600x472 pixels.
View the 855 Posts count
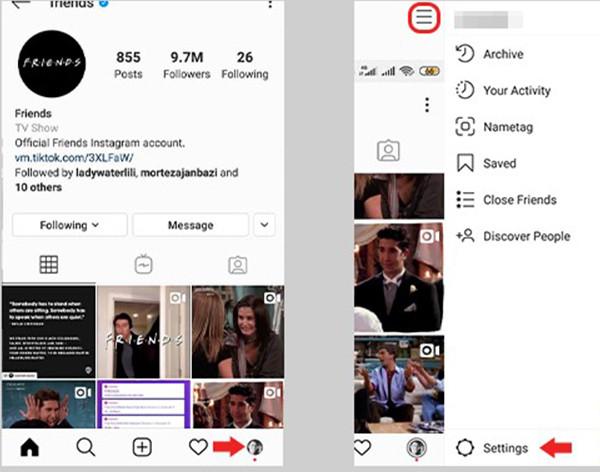pyautogui.click(x=128, y=65)
